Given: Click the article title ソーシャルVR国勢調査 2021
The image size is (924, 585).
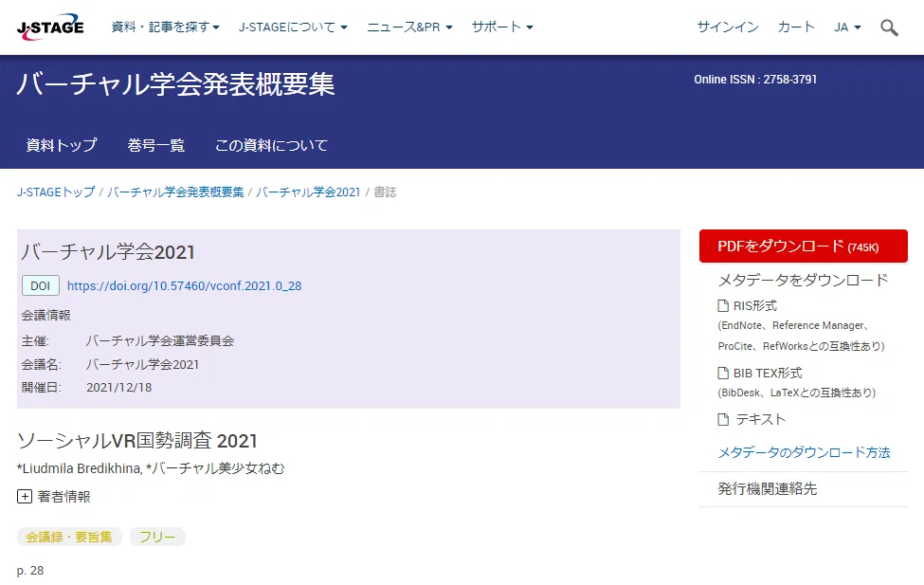Looking at the screenshot, I should 137,441.
